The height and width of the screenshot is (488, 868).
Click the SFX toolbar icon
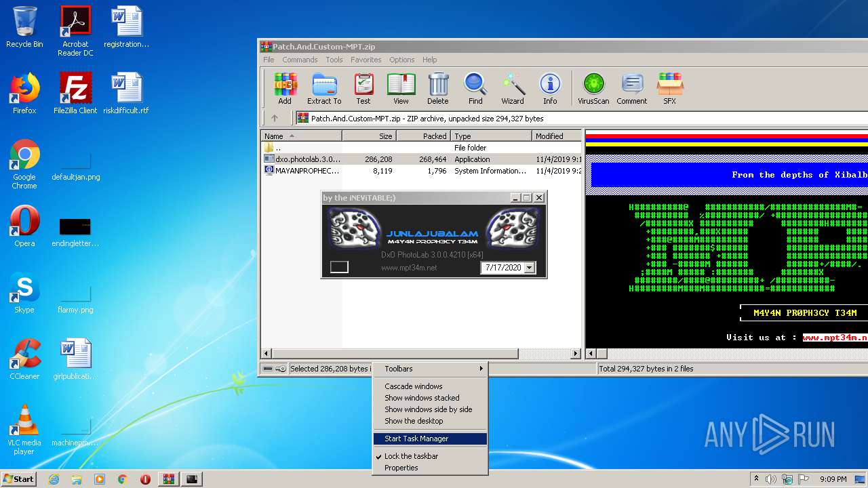click(x=669, y=89)
